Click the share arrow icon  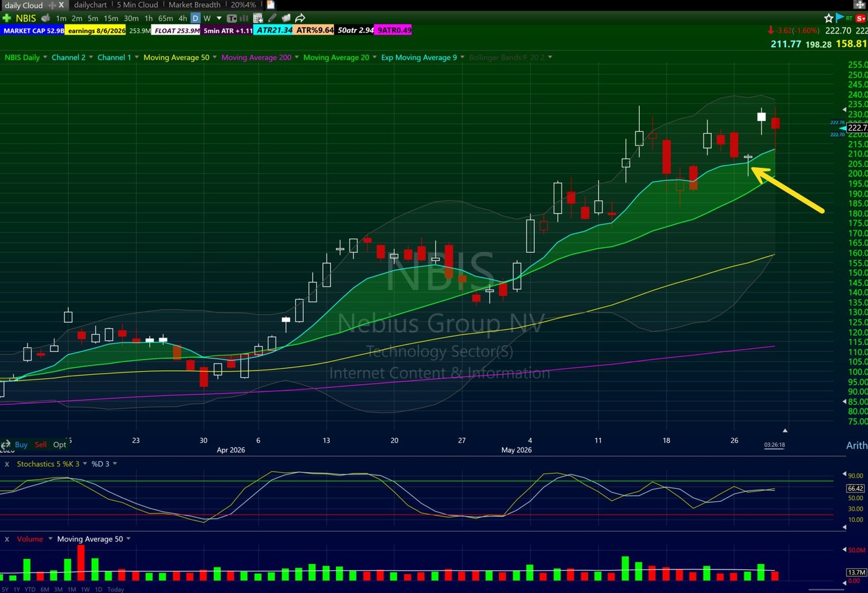300,19
